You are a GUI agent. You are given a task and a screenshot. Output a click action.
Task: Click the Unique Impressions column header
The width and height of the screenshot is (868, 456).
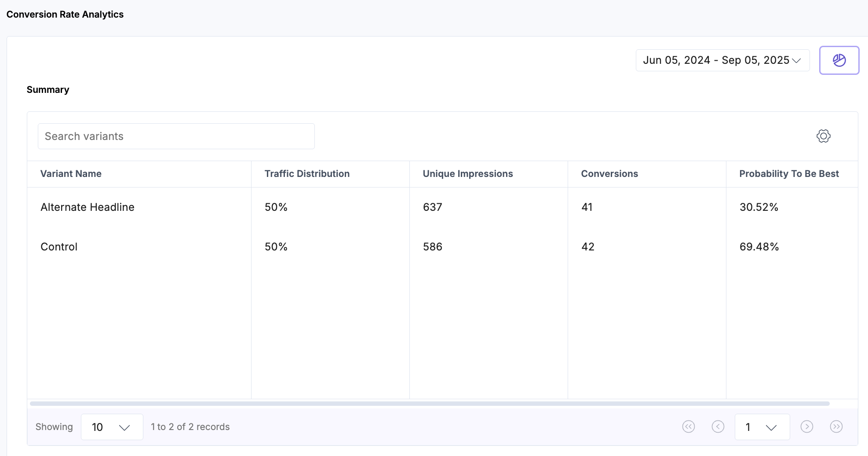(467, 174)
